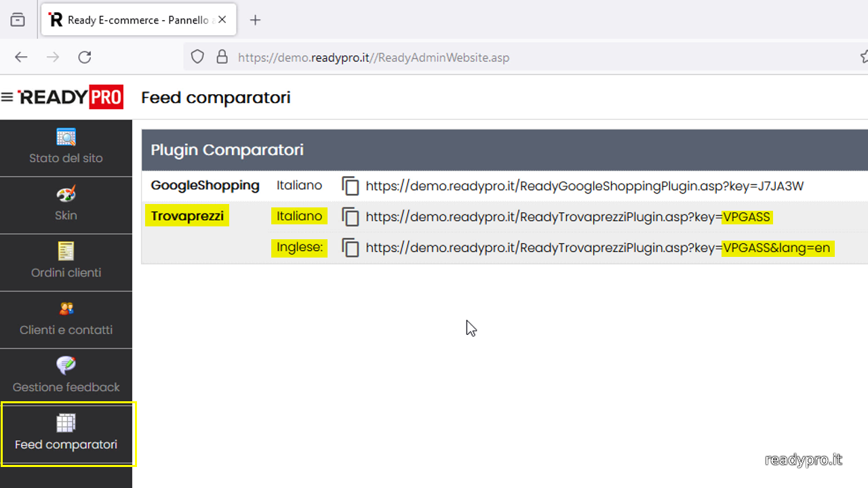Click the Plugin Comparatori panel header
The image size is (868, 488).
click(505, 150)
